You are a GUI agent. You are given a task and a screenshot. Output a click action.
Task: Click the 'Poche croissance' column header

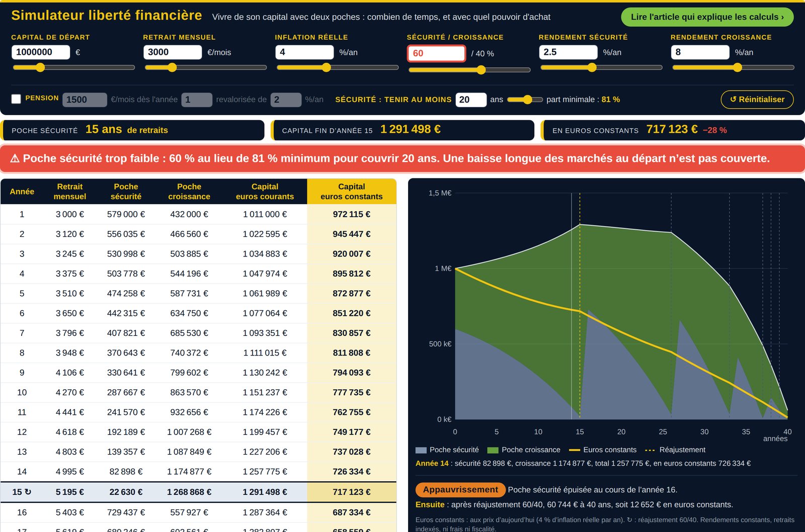click(x=189, y=192)
